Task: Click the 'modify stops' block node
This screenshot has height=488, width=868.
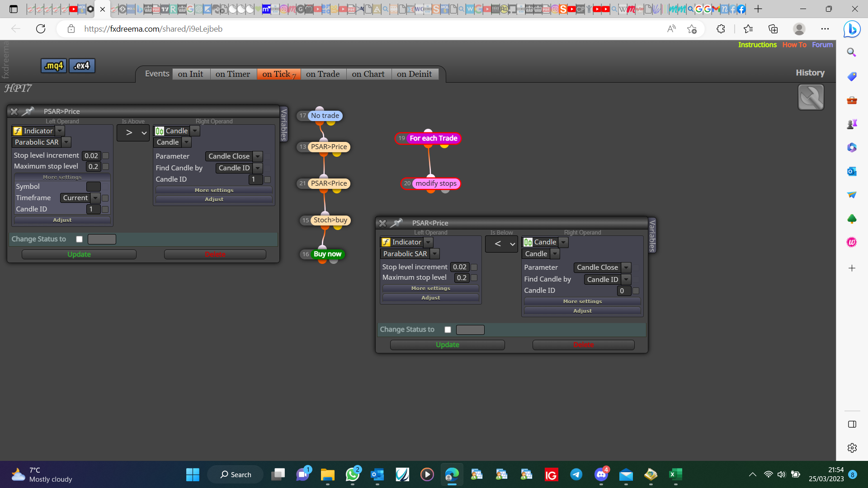Action: (x=436, y=183)
